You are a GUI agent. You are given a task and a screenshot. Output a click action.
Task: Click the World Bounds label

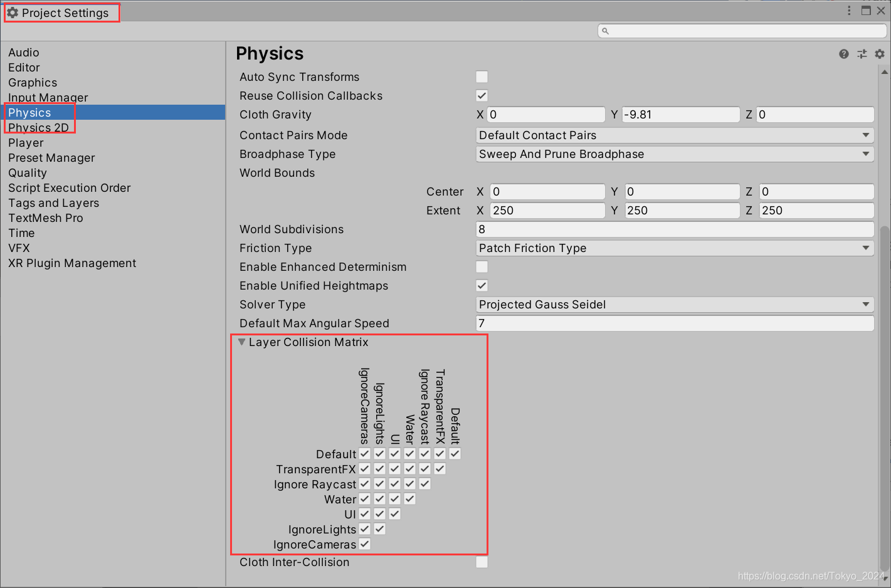tap(277, 173)
